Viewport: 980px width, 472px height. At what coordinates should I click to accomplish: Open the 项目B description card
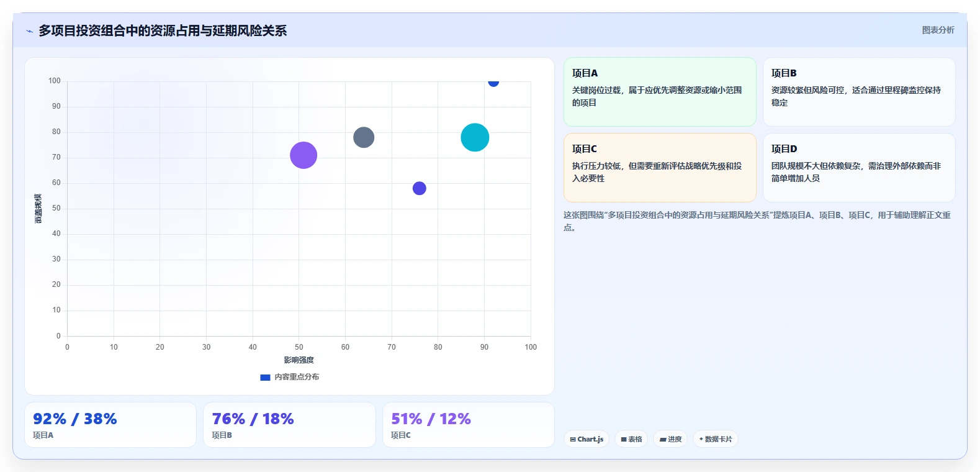[x=859, y=92]
